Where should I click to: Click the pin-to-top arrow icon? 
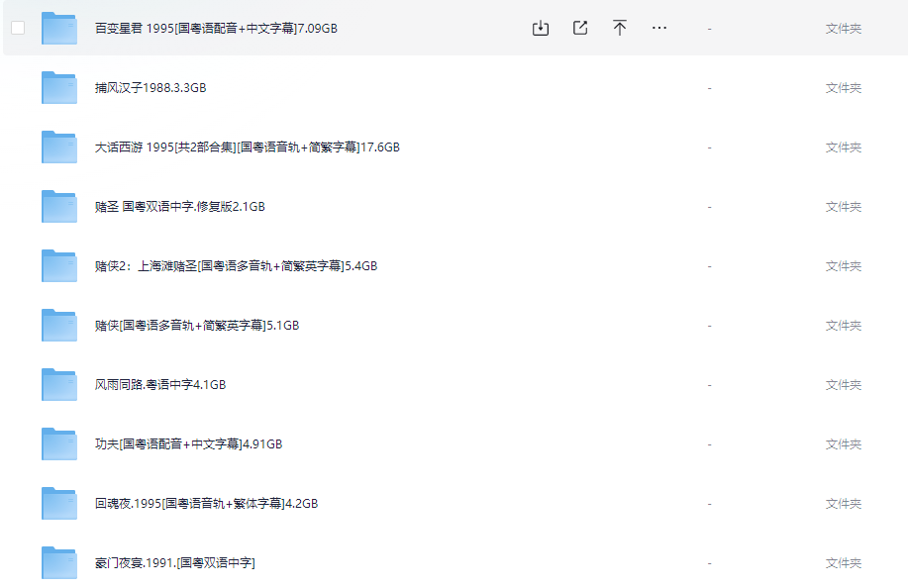[620, 29]
